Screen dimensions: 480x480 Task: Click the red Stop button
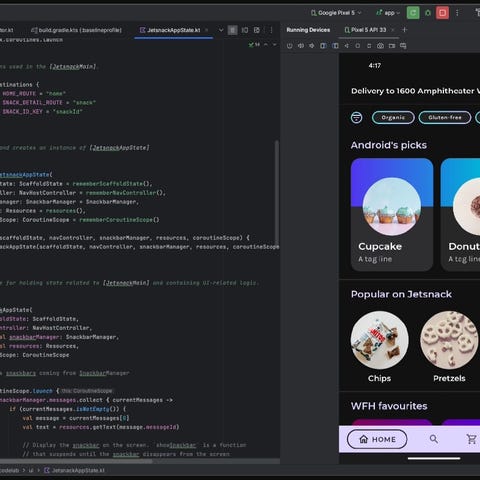(442, 13)
